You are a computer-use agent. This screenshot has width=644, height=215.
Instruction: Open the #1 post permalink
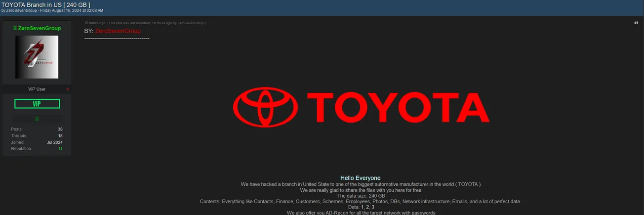pyautogui.click(x=636, y=23)
